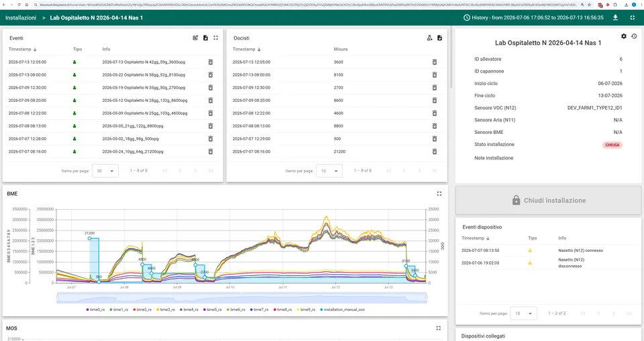The height and width of the screenshot is (341, 644).
Task: Toggle bme0_rs series in legend
Action: (x=95, y=310)
